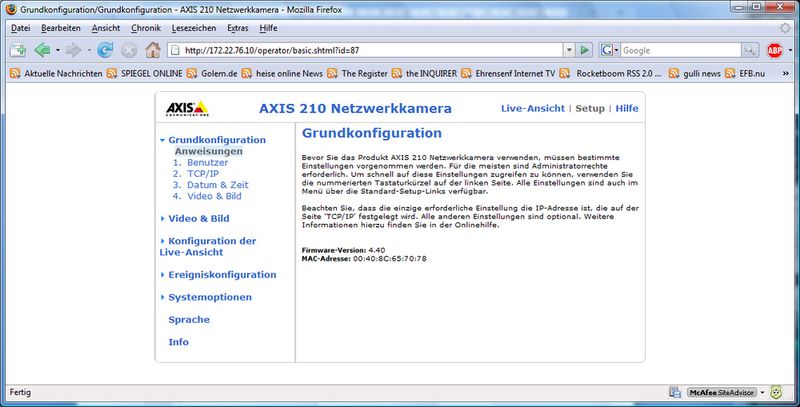The width and height of the screenshot is (800, 407).
Task: Expand the Video & Bild section
Action: pyautogui.click(x=162, y=218)
